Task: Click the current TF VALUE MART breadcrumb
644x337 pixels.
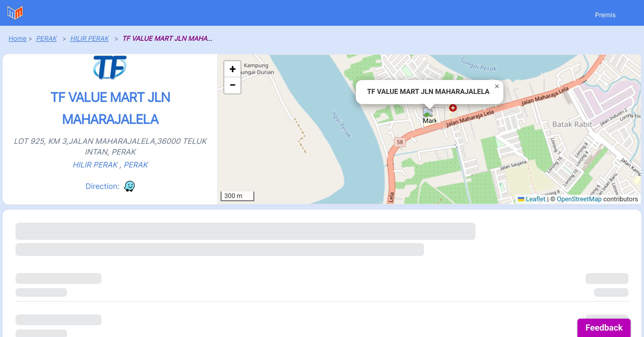Action: pyautogui.click(x=167, y=39)
